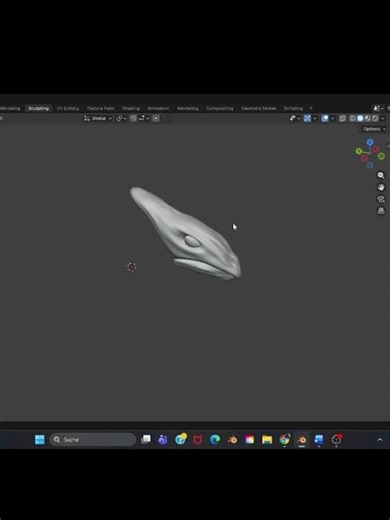Select material preview viewport shading
This screenshot has width=390, height=520.
click(x=368, y=118)
